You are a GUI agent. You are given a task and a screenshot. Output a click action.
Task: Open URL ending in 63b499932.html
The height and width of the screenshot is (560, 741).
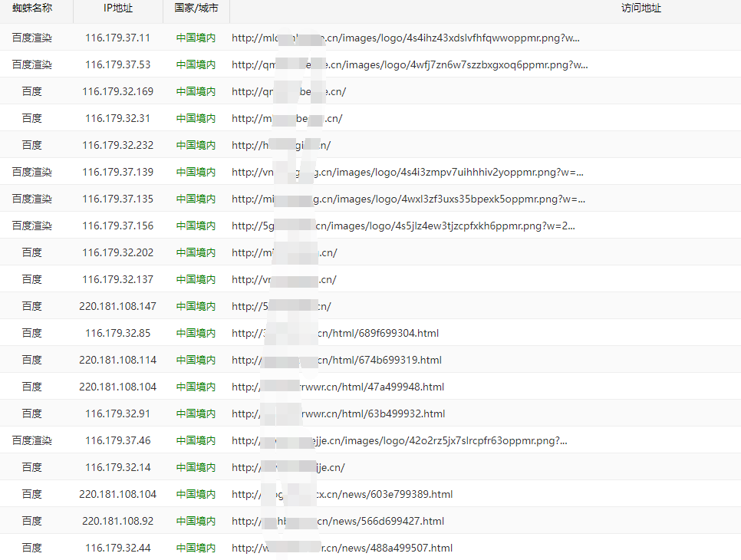click(338, 414)
